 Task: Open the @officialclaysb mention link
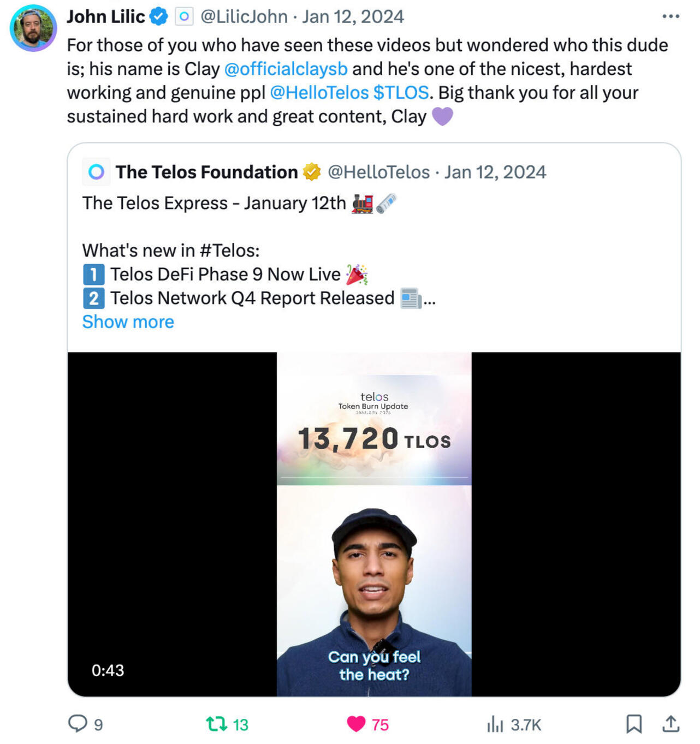(286, 69)
